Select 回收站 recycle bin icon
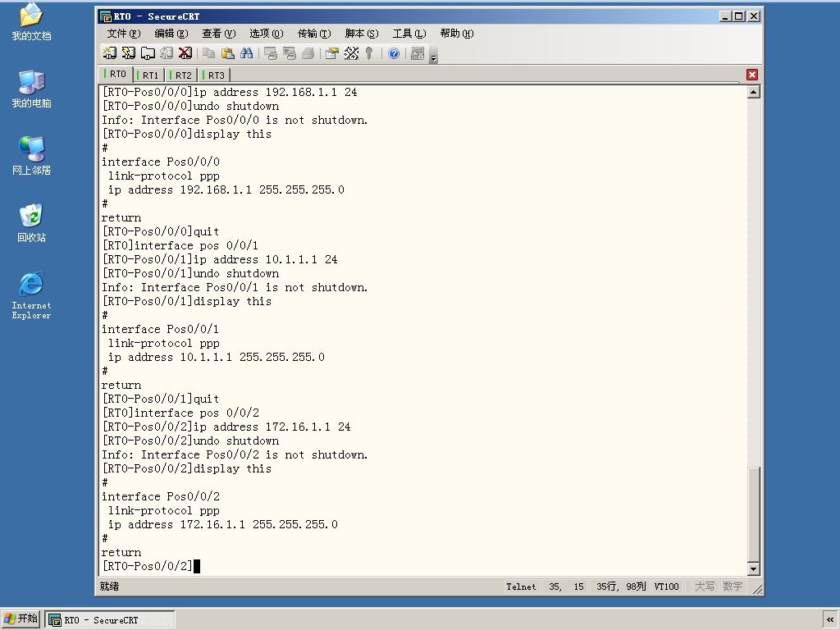Screen dimensions: 840x630 click(x=31, y=223)
